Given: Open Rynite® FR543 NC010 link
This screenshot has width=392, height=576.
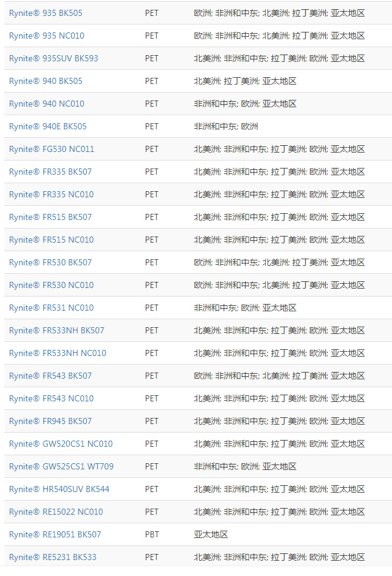Looking at the screenshot, I should (x=51, y=399).
